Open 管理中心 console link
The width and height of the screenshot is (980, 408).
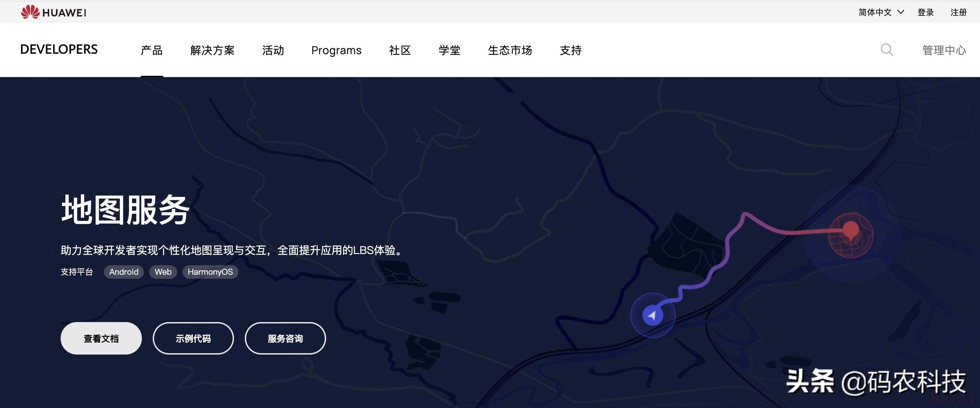(x=944, y=50)
